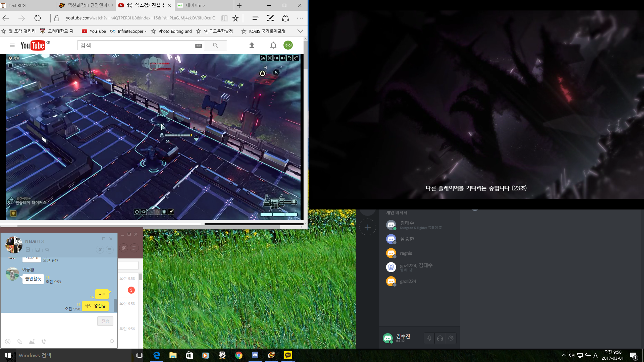Refresh the YouTube page in Edge
Image resolution: width=644 pixels, height=362 pixels.
click(x=38, y=18)
